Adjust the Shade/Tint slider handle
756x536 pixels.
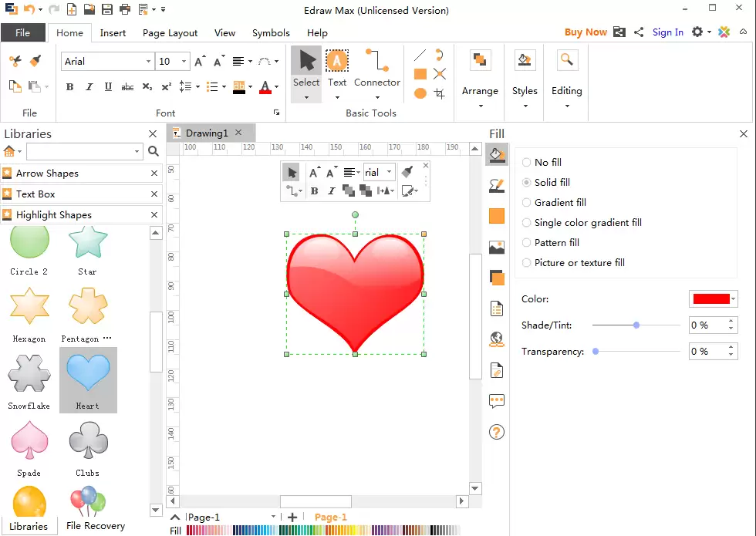coord(636,325)
